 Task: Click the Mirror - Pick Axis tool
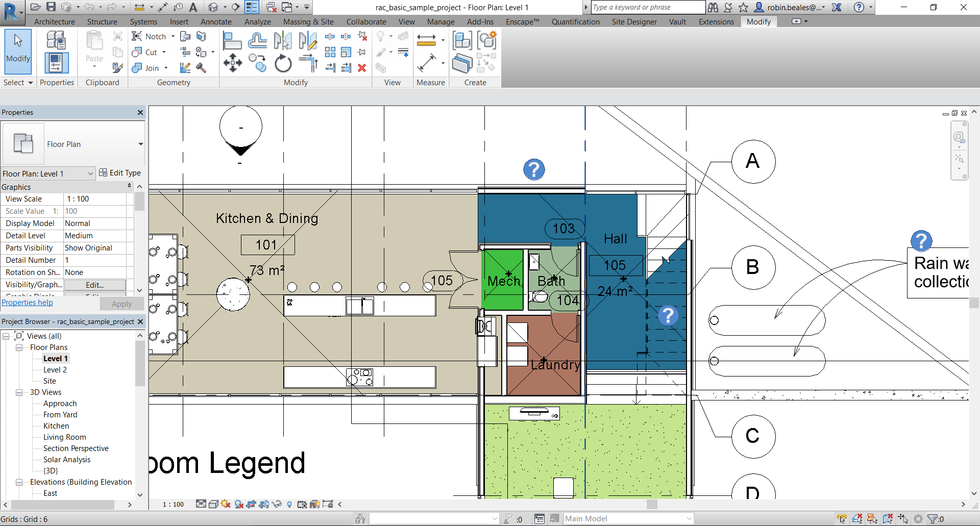(x=282, y=41)
